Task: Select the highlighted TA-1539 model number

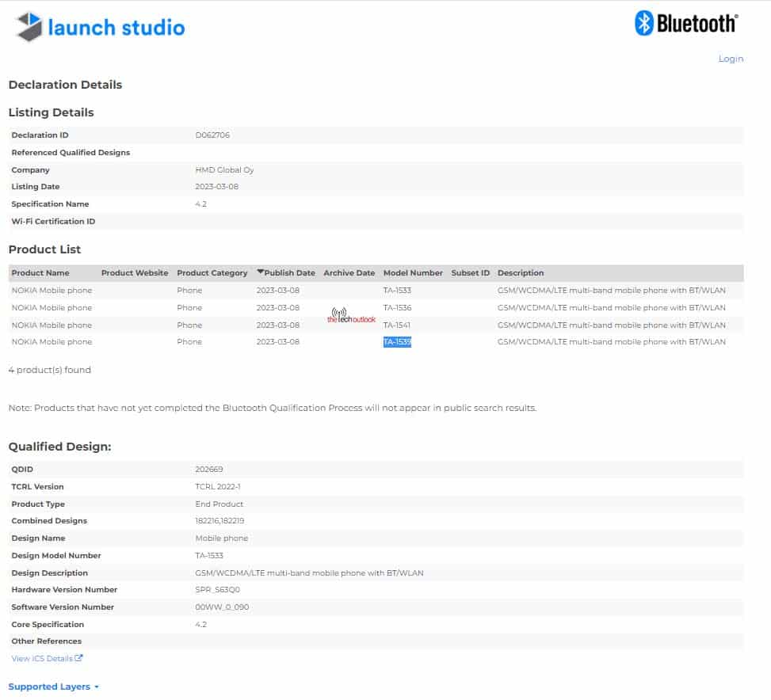Action: pyautogui.click(x=396, y=341)
